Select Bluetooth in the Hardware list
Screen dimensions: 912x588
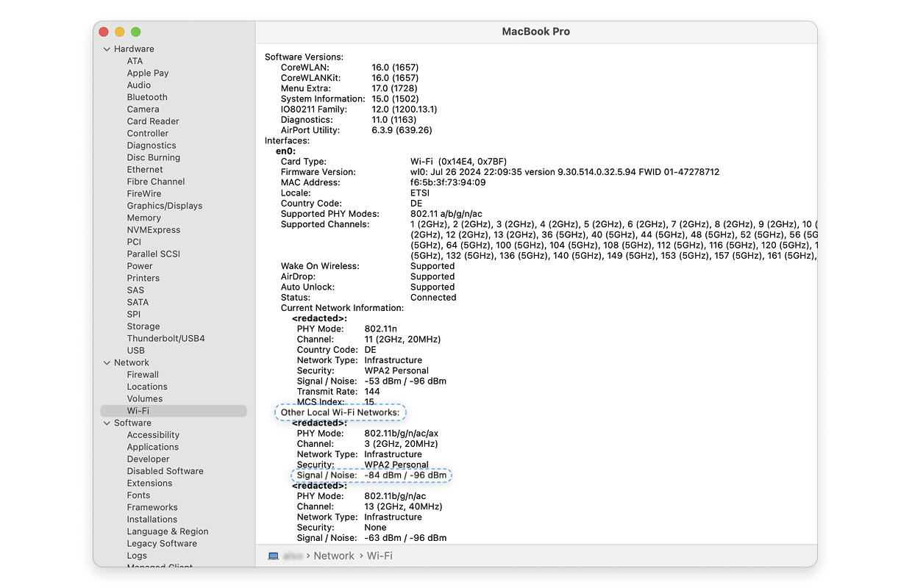coord(147,97)
